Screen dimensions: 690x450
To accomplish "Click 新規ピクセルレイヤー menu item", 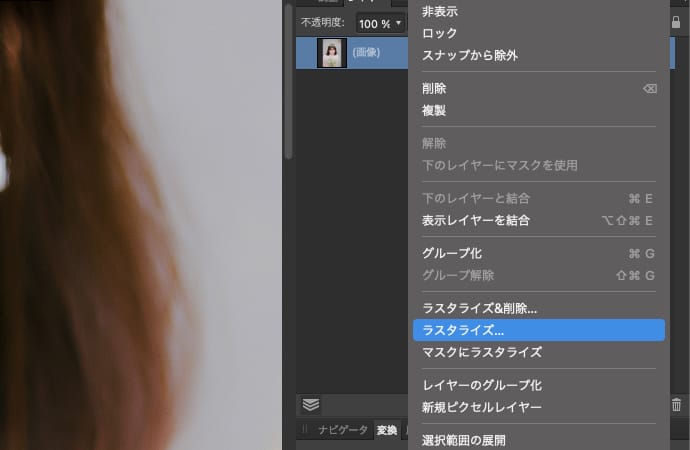I will tap(481, 407).
